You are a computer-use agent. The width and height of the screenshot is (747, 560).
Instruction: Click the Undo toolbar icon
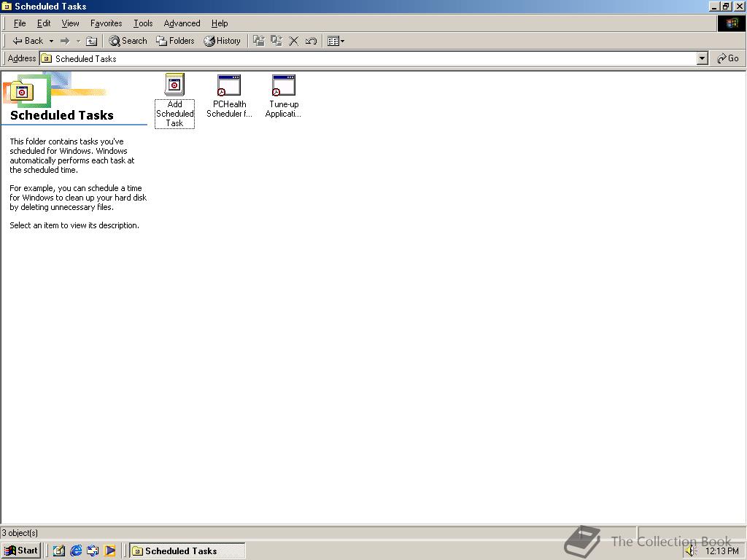click(x=311, y=41)
